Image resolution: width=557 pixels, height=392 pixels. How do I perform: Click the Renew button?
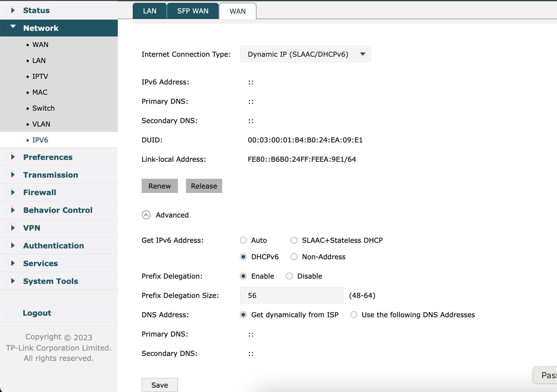tap(159, 186)
